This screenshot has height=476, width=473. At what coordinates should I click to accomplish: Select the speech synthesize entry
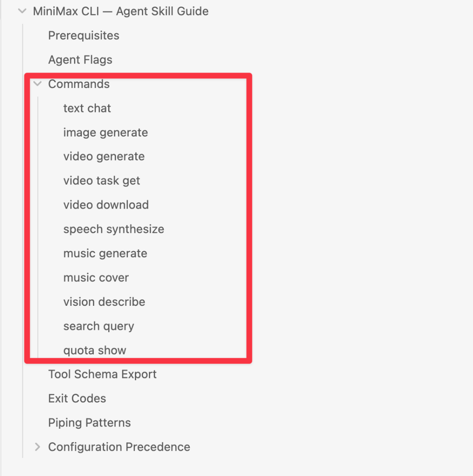point(113,229)
